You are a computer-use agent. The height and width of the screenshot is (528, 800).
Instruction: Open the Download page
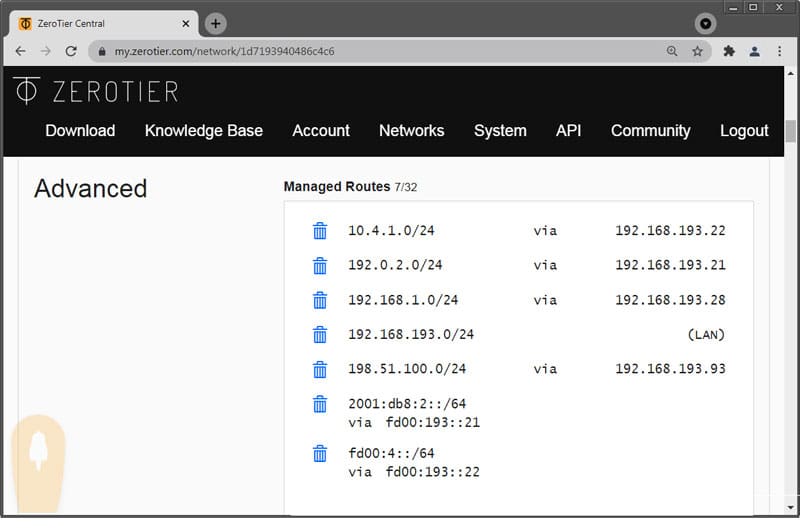(x=80, y=131)
